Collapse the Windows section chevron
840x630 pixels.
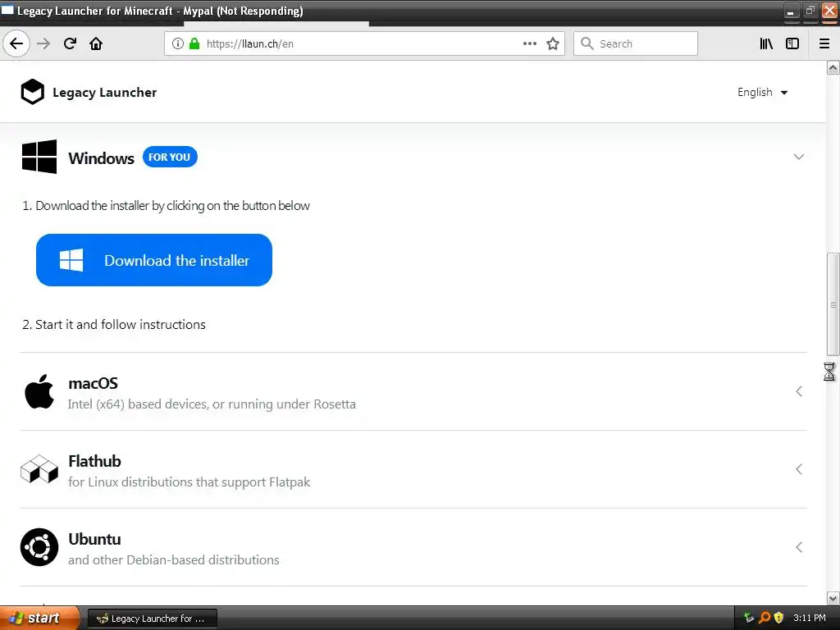[799, 157]
